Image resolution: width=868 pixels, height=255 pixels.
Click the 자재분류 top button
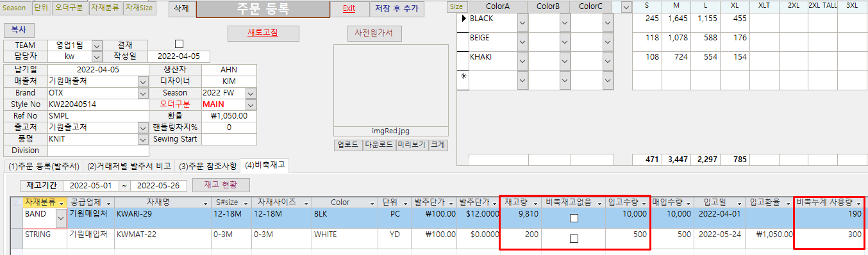pyautogui.click(x=105, y=8)
